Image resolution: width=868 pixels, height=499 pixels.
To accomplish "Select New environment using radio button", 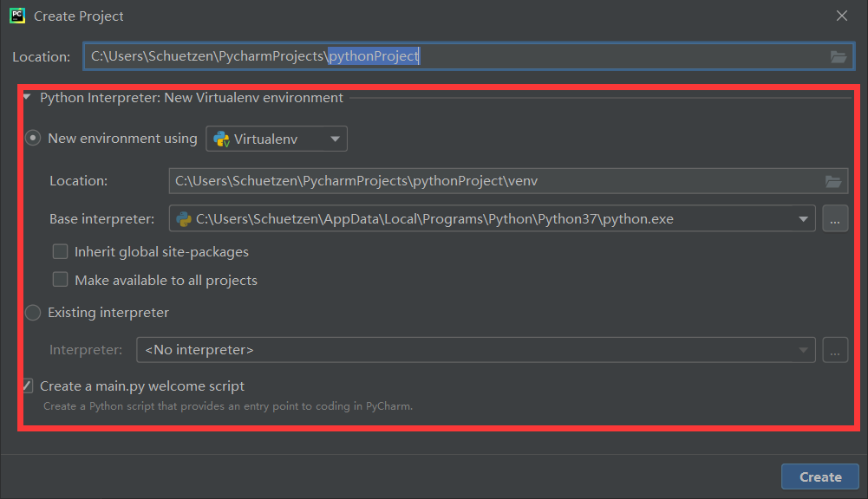I will tap(33, 138).
